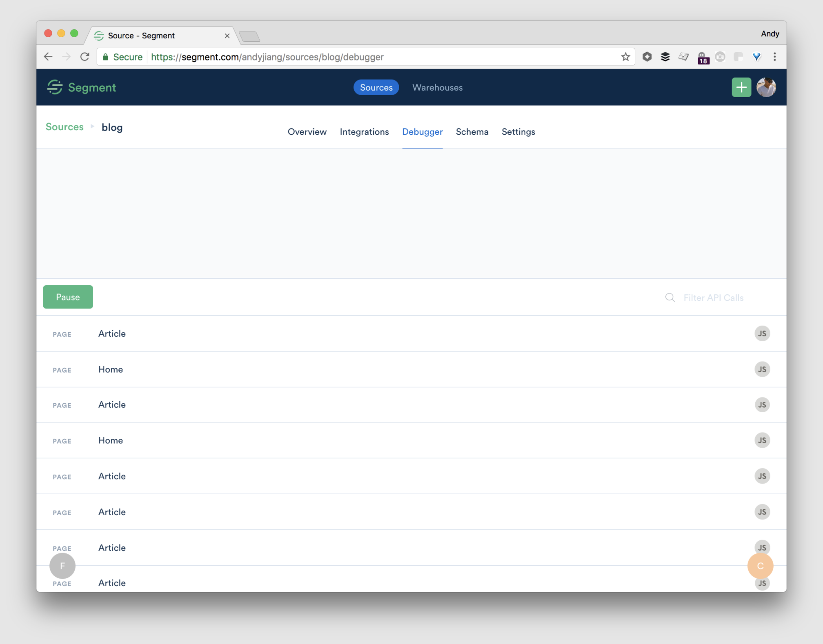Click the layers stack extension icon
This screenshot has width=823, height=644.
click(665, 57)
